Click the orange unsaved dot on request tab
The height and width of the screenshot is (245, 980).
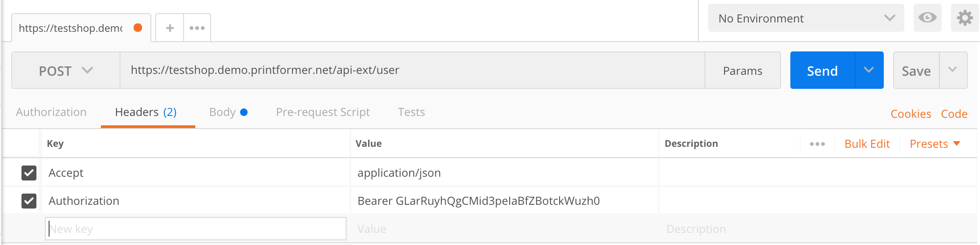click(138, 28)
